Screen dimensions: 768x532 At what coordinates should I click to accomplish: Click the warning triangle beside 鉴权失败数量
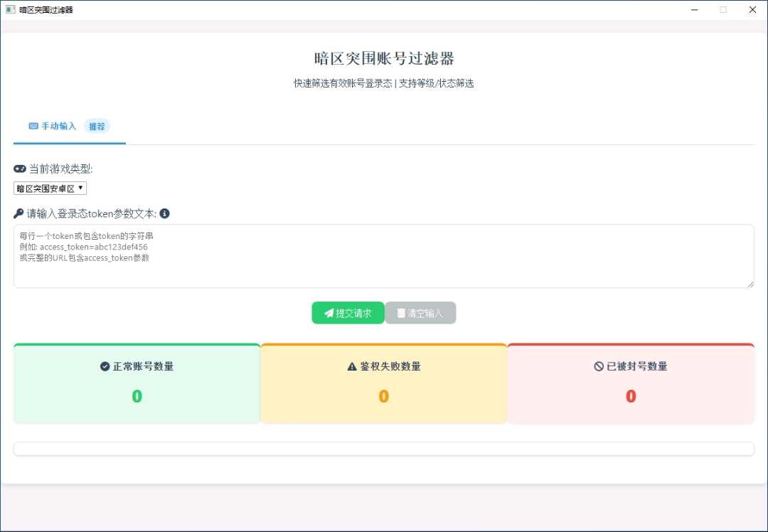click(352, 366)
